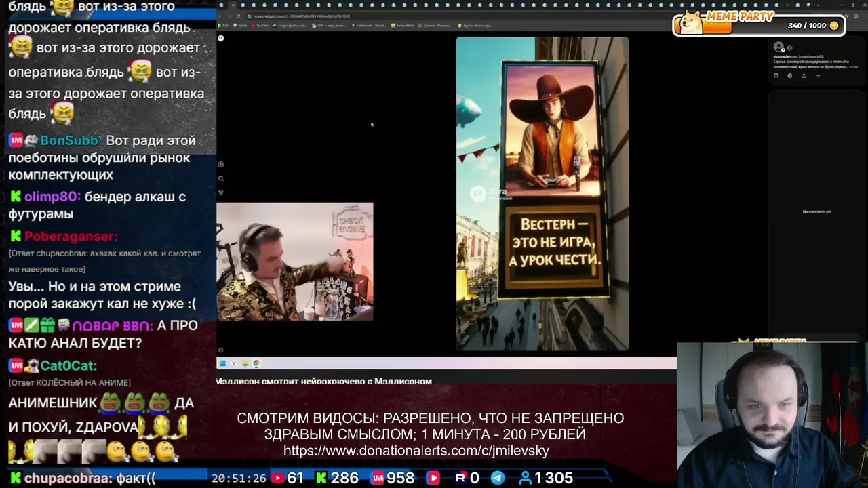
Task: Open the Sora sidebar settings icon at bottom
Action: pyautogui.click(x=221, y=350)
